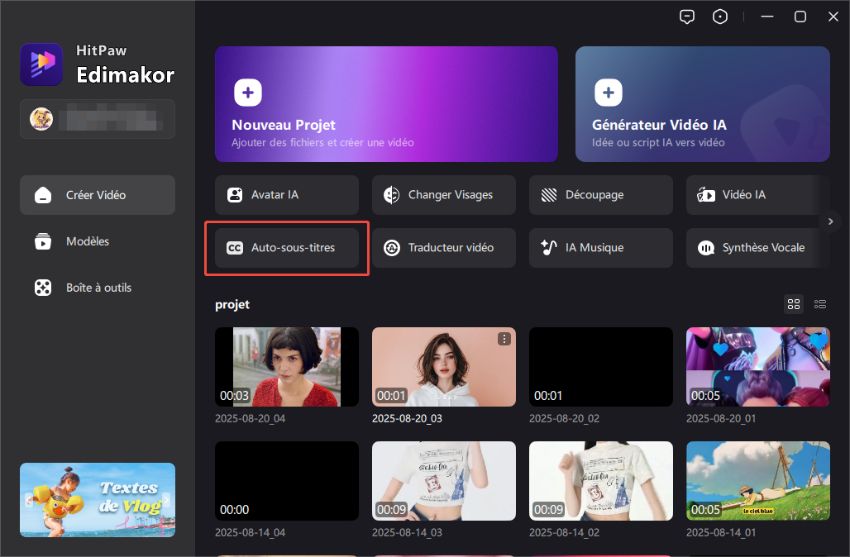
Task: Launch the IA Musique tool
Action: (x=601, y=248)
